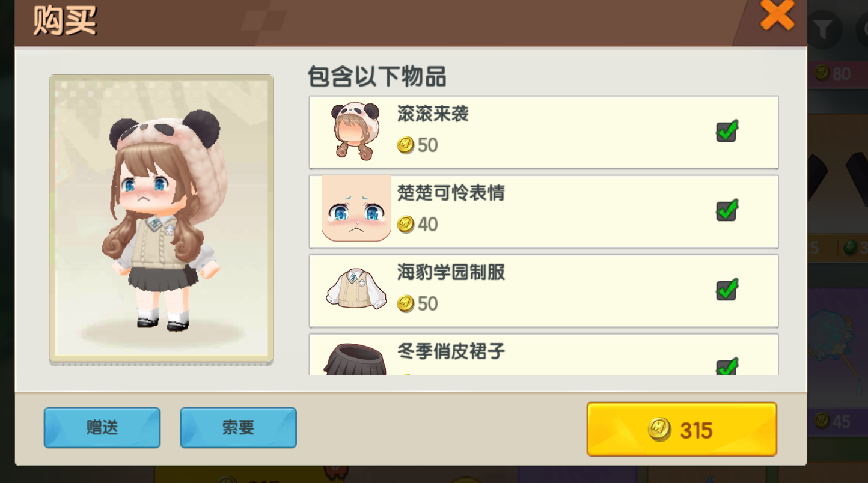The image size is (868, 483).
Task: Buy the bundle for 315 coins
Action: coord(682,430)
